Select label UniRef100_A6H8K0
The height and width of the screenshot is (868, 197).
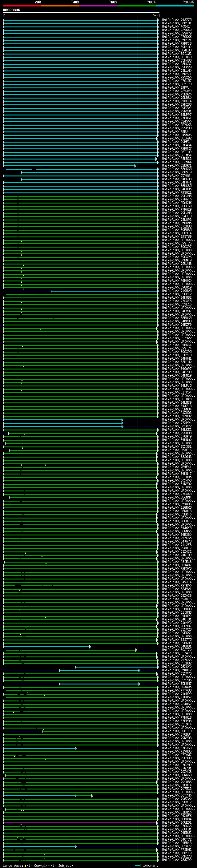click(x=177, y=281)
